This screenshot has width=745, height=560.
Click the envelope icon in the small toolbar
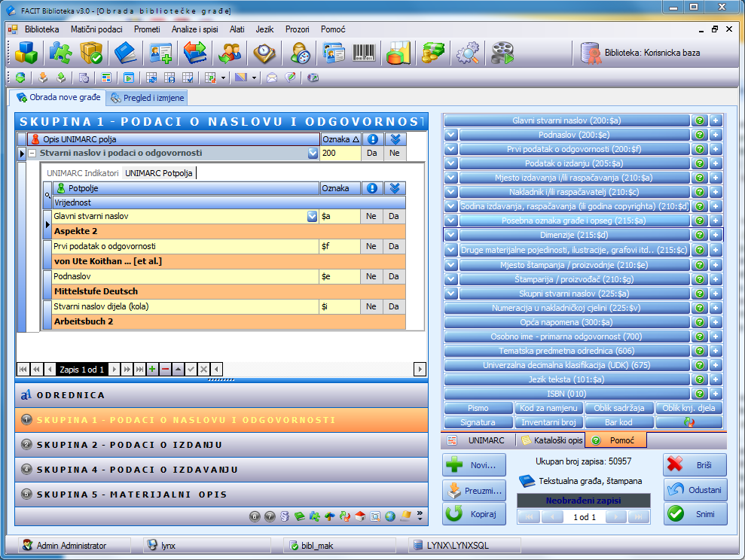point(272,78)
